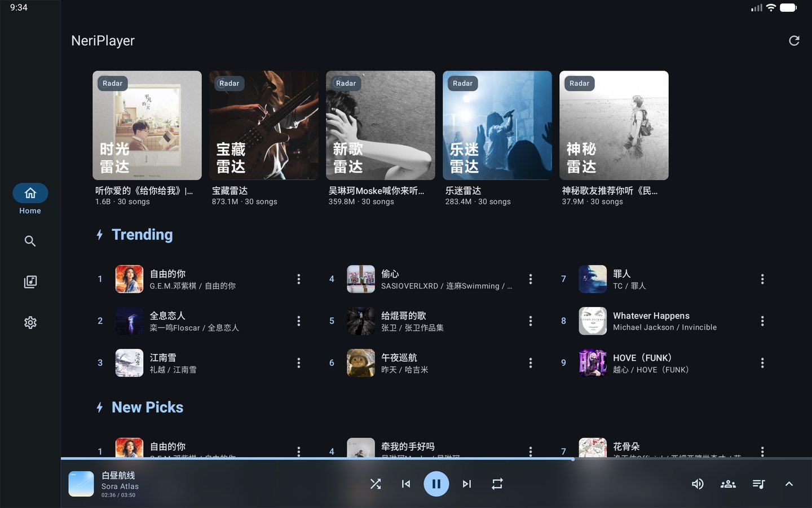Open more options for 江南雪
Image resolution: width=812 pixels, height=508 pixels.
click(x=299, y=363)
